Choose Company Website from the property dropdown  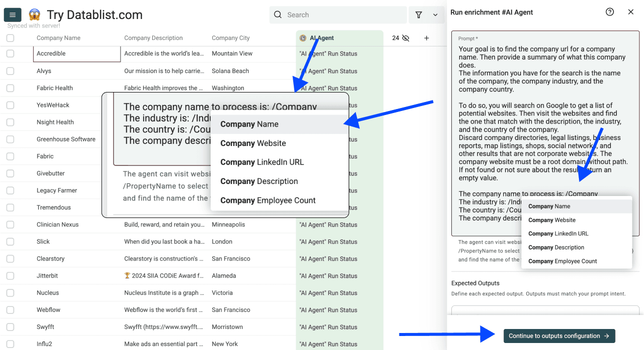point(253,143)
